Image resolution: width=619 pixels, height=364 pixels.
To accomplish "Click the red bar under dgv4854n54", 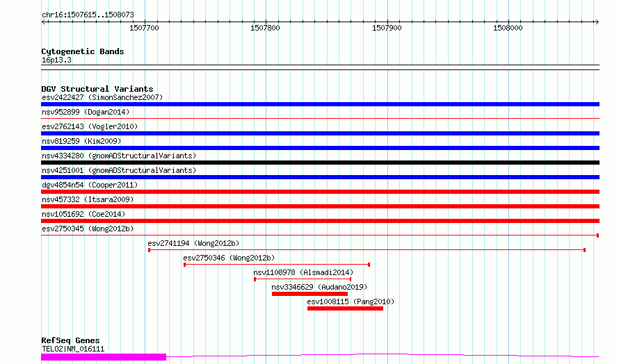I will [x=320, y=192].
